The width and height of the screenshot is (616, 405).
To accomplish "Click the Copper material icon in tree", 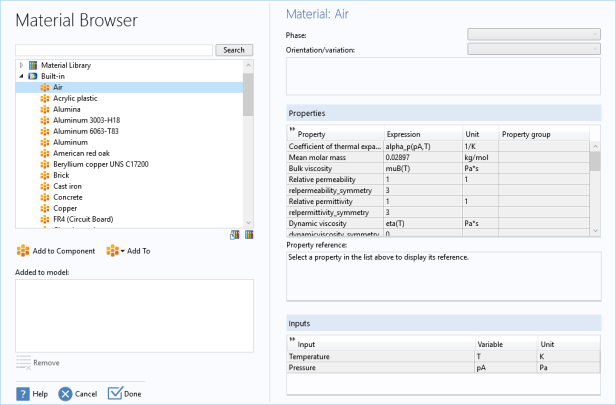I will coord(44,208).
